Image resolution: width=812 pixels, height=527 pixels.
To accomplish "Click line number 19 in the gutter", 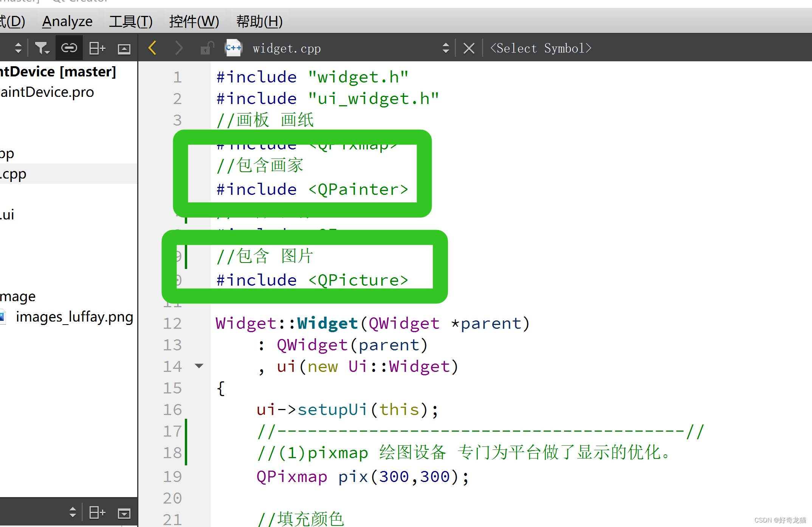I will coord(172,477).
